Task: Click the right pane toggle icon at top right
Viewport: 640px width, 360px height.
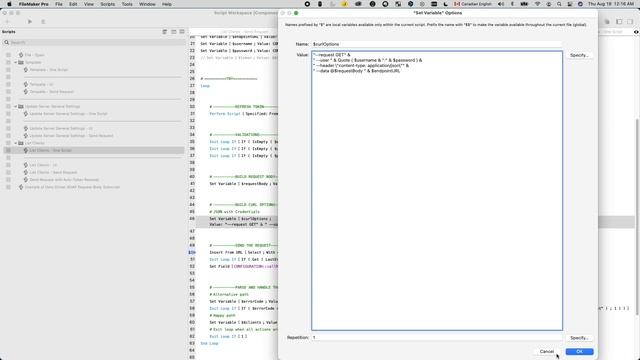Action: click(x=630, y=22)
